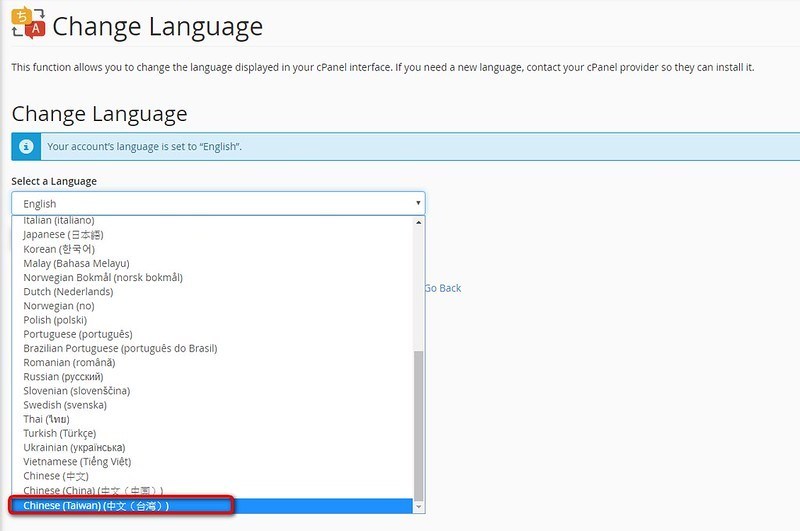Choose Slovenian (slovenščina) option
800x531 pixels.
(212, 391)
